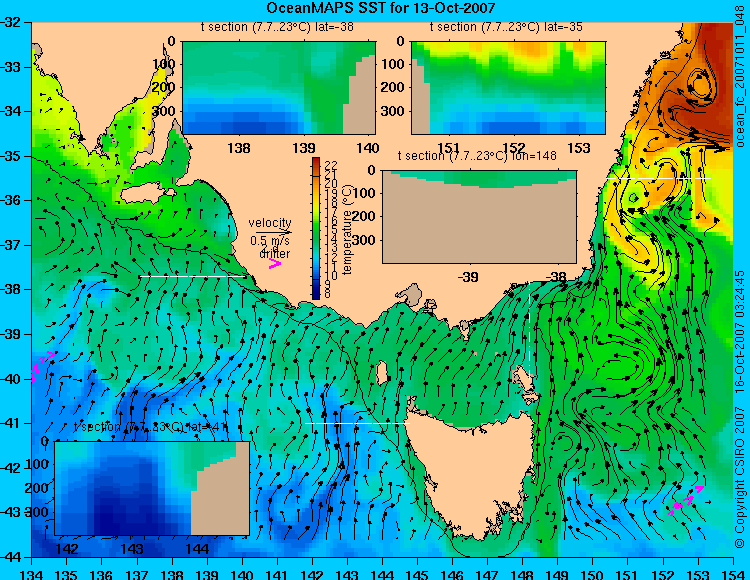Viewport: 750px width, 580px height.
Task: Click the white section line at latitude -38
Action: [192, 276]
